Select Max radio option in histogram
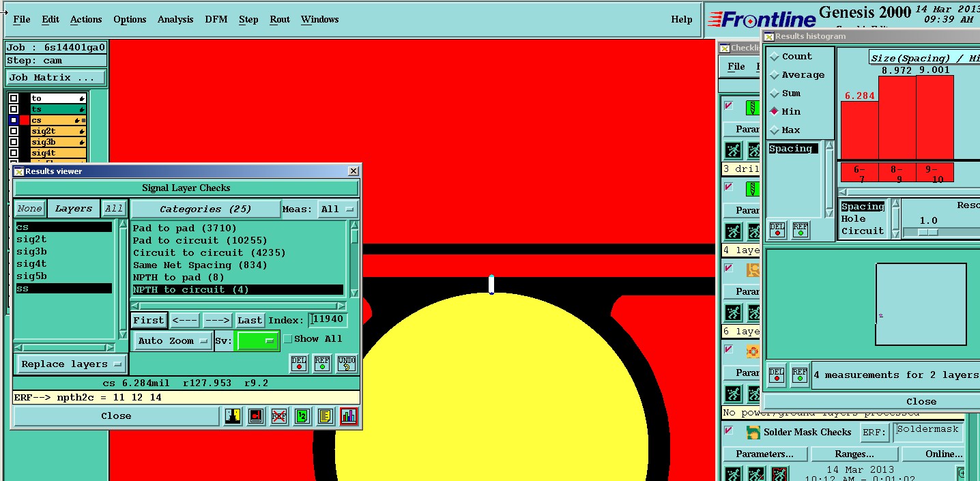Viewport: 980px width, 481px height. click(x=775, y=130)
